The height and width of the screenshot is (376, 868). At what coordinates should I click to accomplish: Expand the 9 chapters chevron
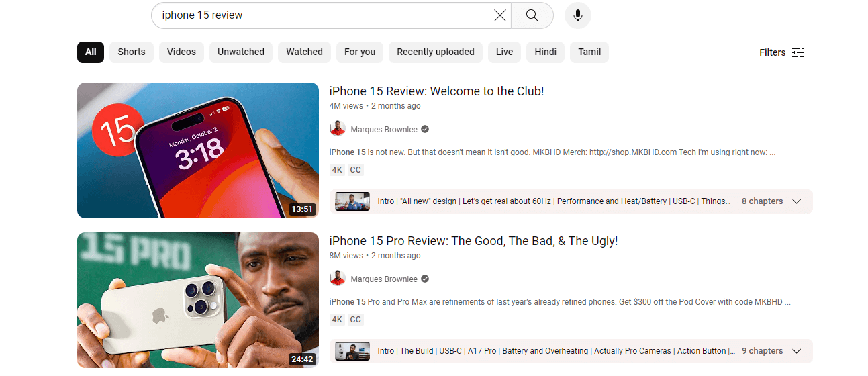(x=797, y=351)
